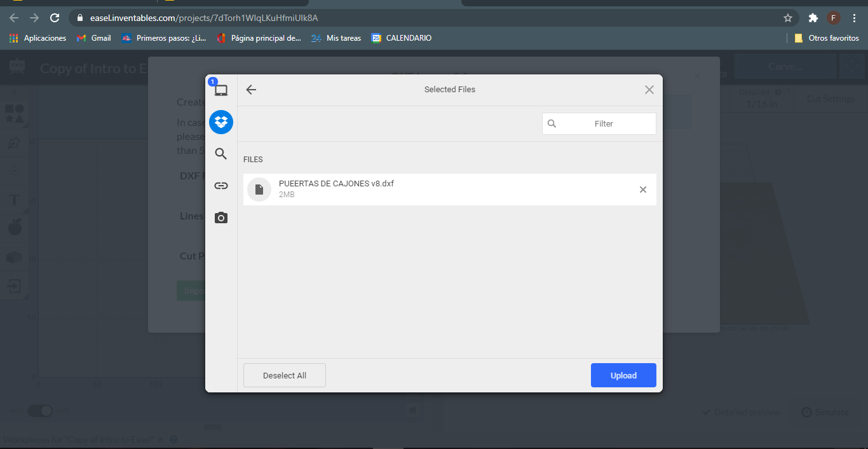
Task: Select the Easel pen tool in left toolbar
Action: (14, 143)
